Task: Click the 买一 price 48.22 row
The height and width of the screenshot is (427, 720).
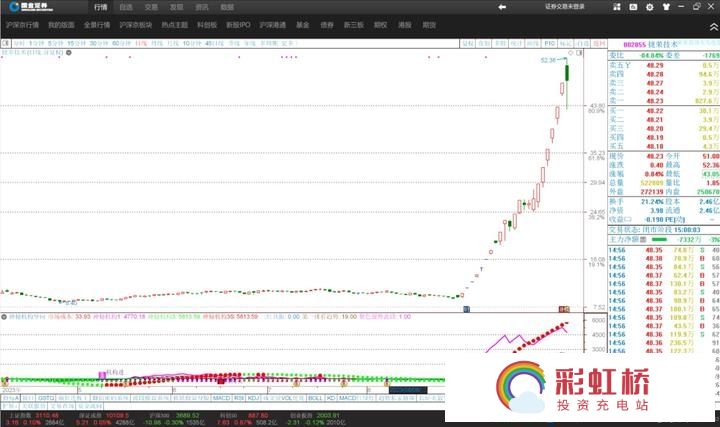Action: click(x=664, y=111)
